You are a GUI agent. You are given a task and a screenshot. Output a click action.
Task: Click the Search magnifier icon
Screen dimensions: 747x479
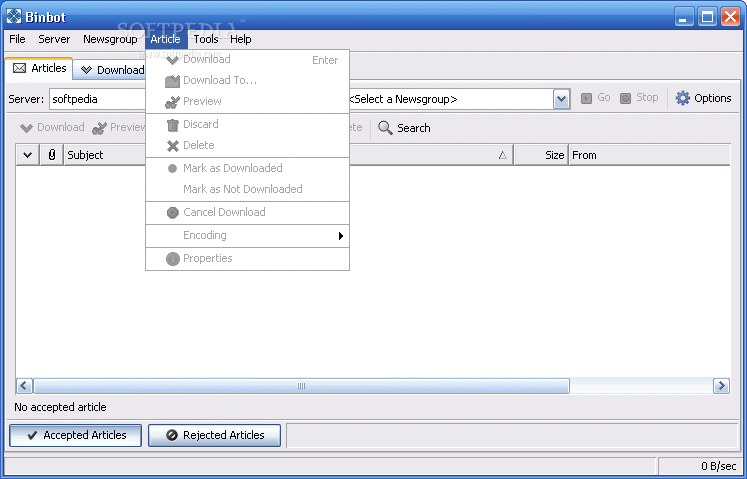(385, 128)
